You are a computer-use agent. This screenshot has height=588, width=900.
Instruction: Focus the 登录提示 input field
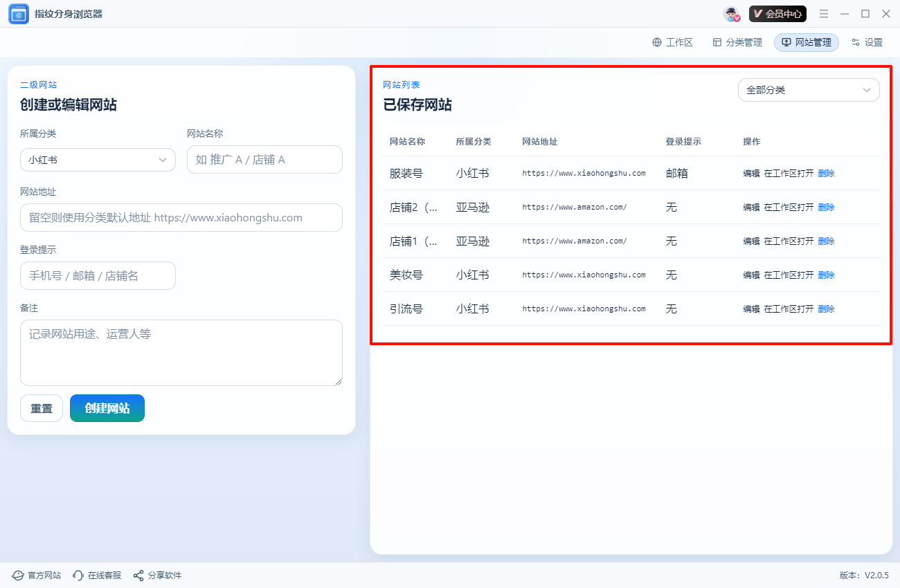click(98, 275)
